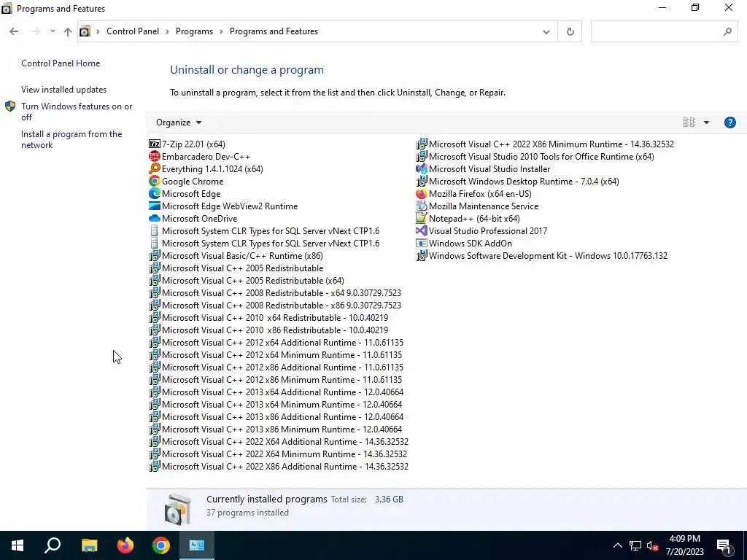Click the Control Panel search field
This screenshot has height=560, width=747.
[665, 32]
